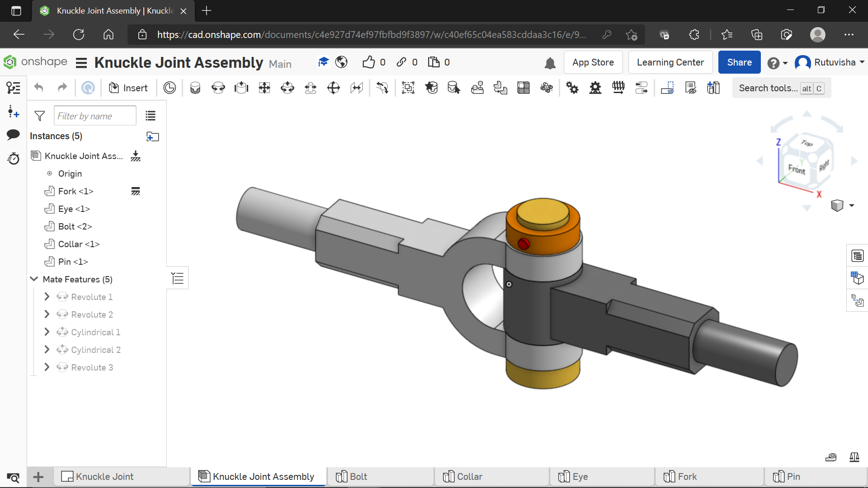Click the notifications bell icon

click(x=550, y=63)
